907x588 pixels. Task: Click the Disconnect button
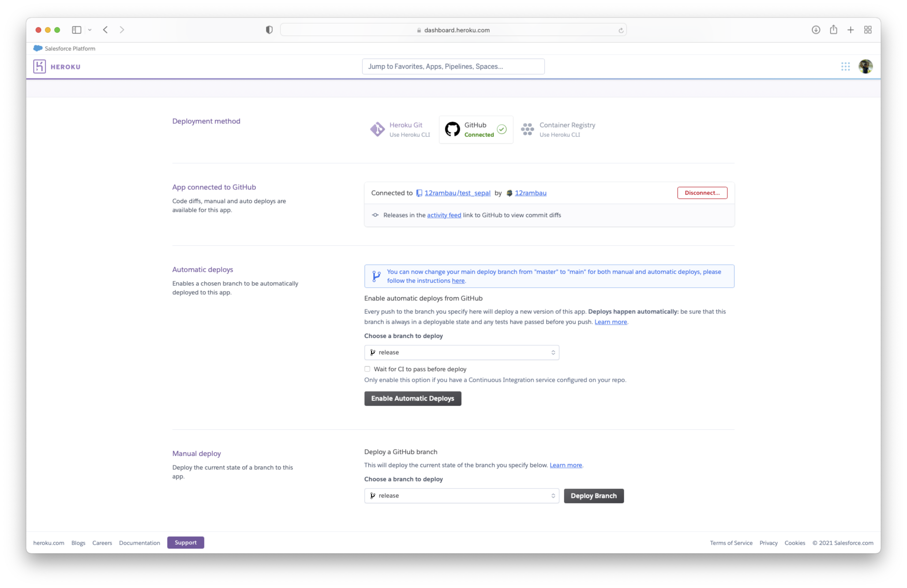click(x=702, y=193)
